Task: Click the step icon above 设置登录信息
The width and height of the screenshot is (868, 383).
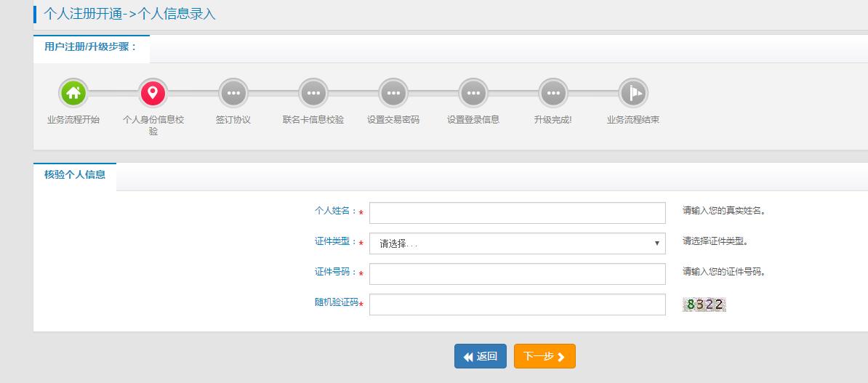Action: click(473, 93)
